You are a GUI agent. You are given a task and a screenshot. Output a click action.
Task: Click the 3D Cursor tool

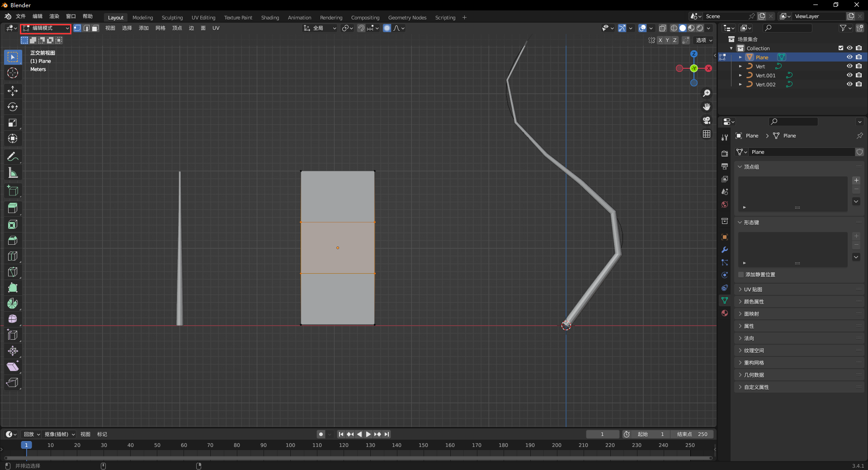(x=13, y=73)
